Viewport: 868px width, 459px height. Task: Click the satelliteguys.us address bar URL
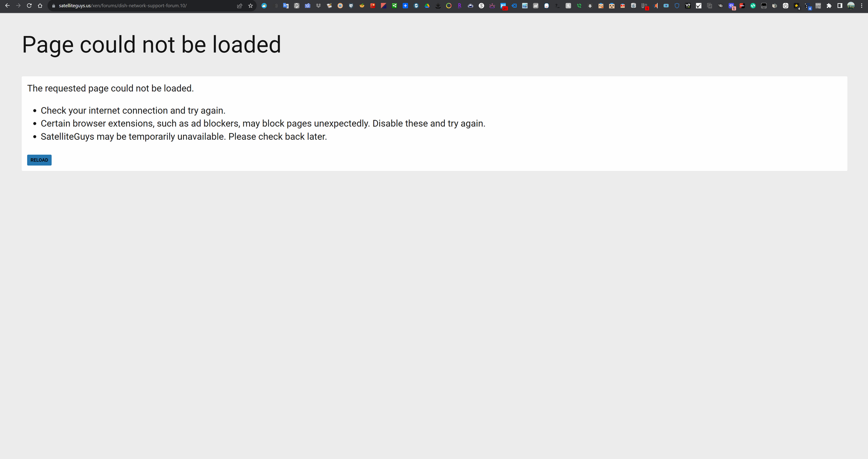pos(123,6)
